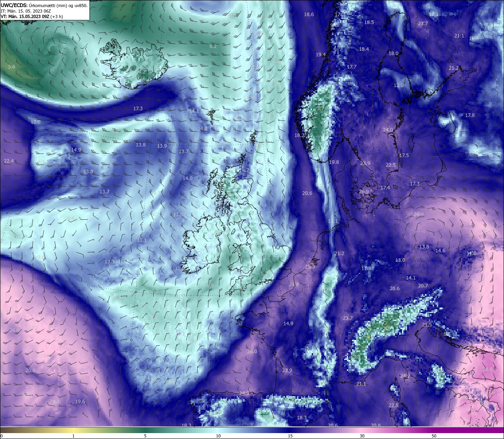This screenshot has height=439, width=504.
Task: Click the 13.6 value label
Action: (178, 215)
